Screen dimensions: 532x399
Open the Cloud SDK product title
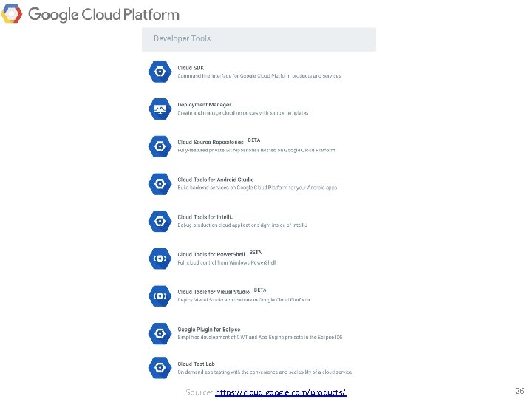tap(191, 68)
